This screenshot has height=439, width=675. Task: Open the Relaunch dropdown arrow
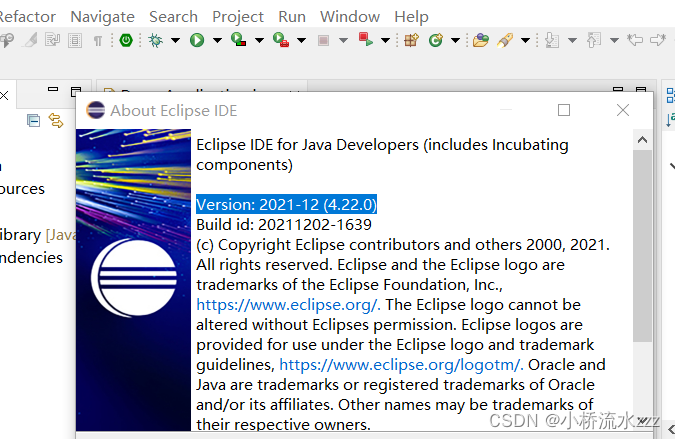[385, 40]
